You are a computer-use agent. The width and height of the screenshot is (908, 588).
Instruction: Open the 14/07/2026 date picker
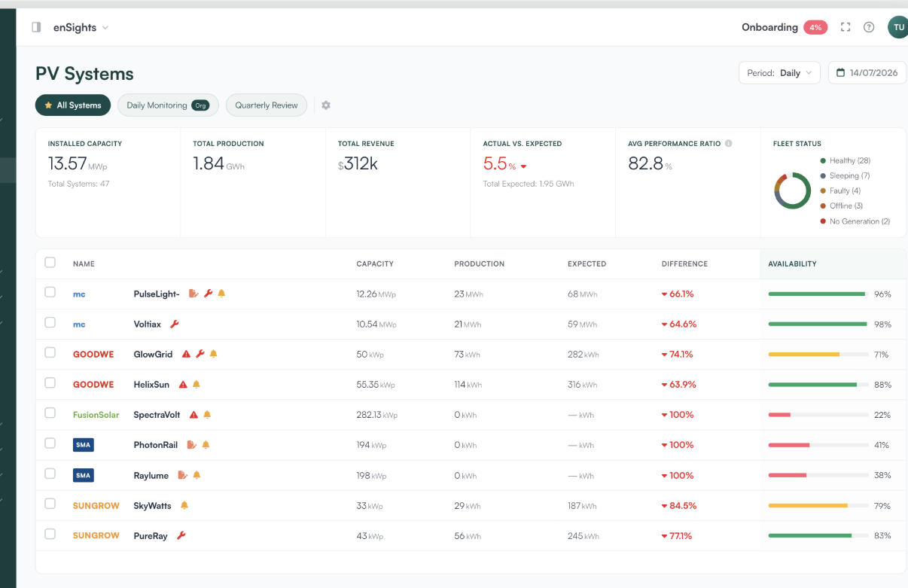(x=867, y=73)
